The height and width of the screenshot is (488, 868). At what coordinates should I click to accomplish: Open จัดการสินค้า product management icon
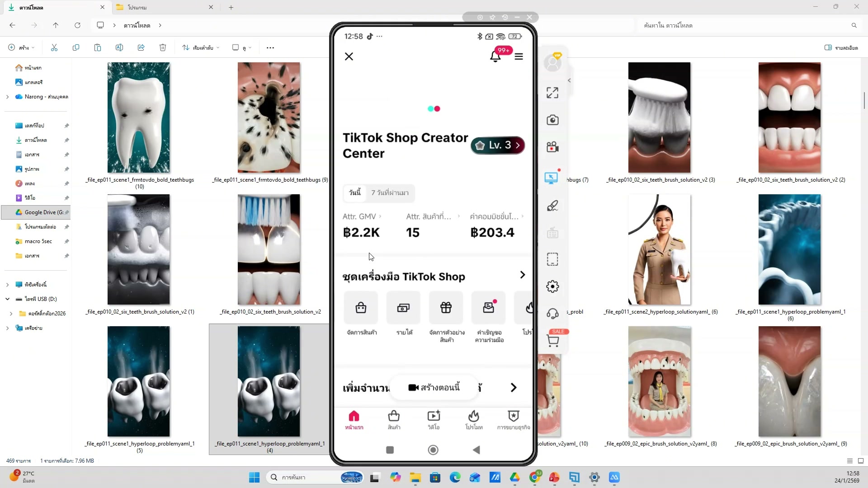point(361,308)
